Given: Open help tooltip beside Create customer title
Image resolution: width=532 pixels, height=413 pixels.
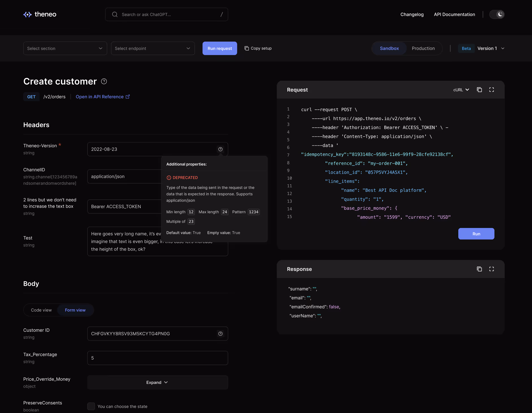Looking at the screenshot, I should pyautogui.click(x=104, y=81).
